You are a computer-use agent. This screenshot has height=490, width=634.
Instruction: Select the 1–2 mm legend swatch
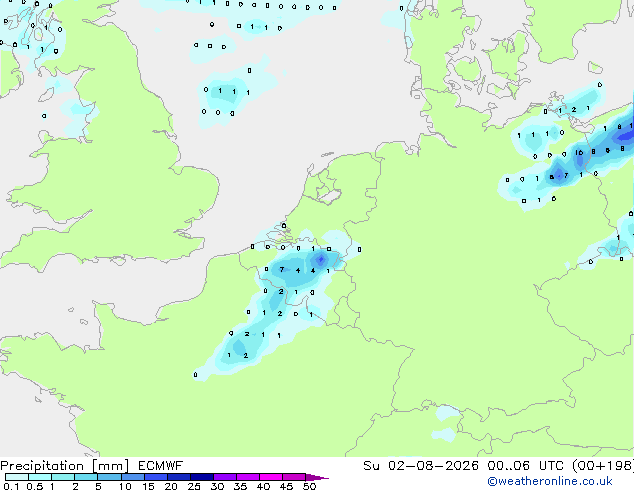63,477
